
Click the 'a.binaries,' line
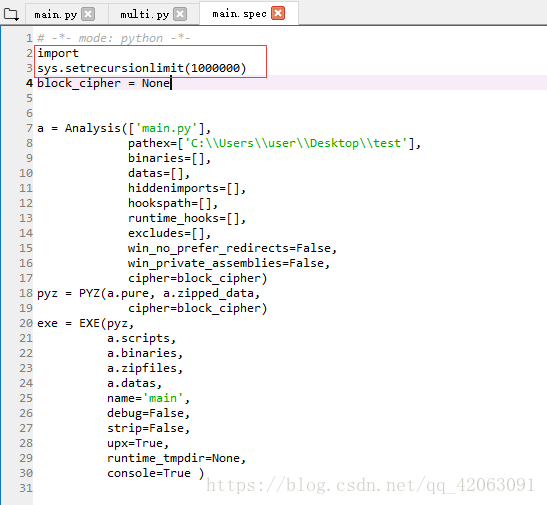point(145,353)
